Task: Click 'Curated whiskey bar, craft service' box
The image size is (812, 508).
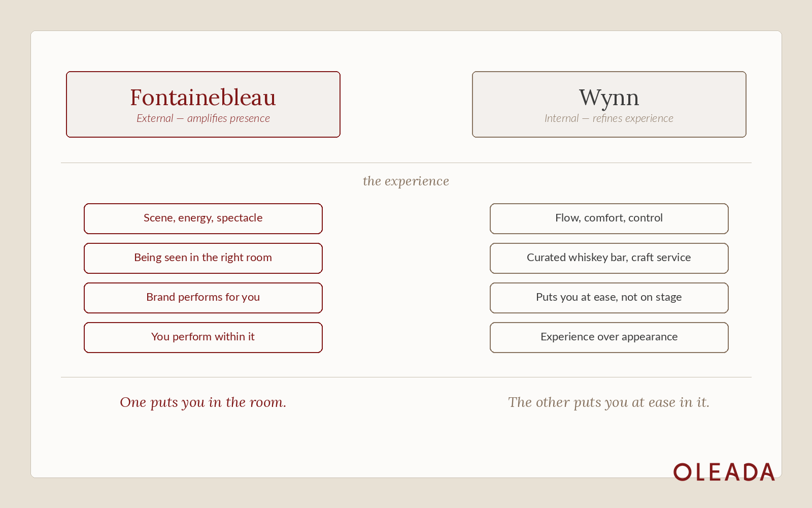Action: point(609,258)
